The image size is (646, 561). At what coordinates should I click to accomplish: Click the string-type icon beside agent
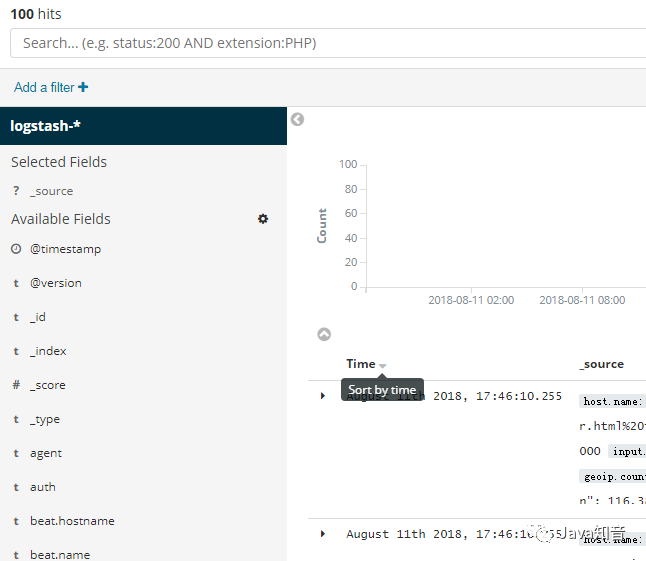click(x=16, y=453)
